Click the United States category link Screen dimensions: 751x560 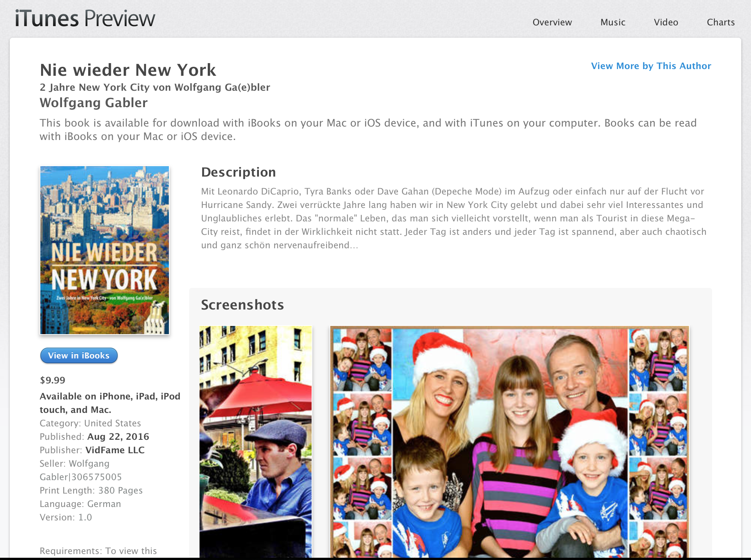coord(112,423)
